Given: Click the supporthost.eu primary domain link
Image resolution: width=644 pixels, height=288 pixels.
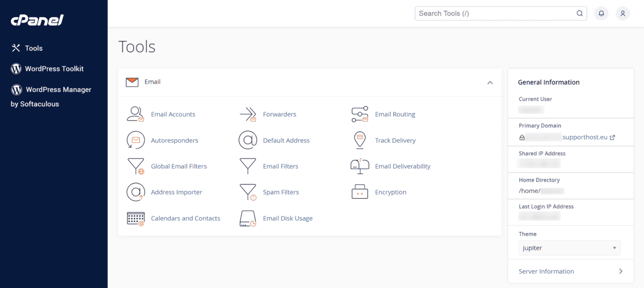Looking at the screenshot, I should [589, 137].
